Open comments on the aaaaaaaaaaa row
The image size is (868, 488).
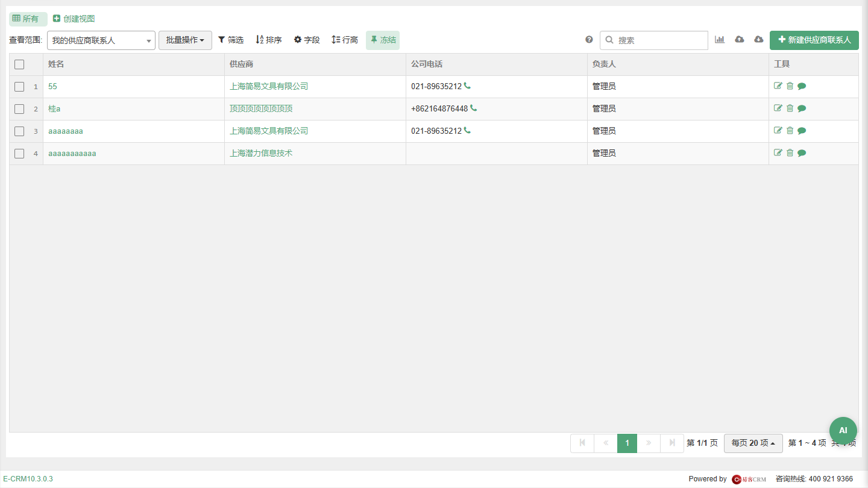point(802,153)
